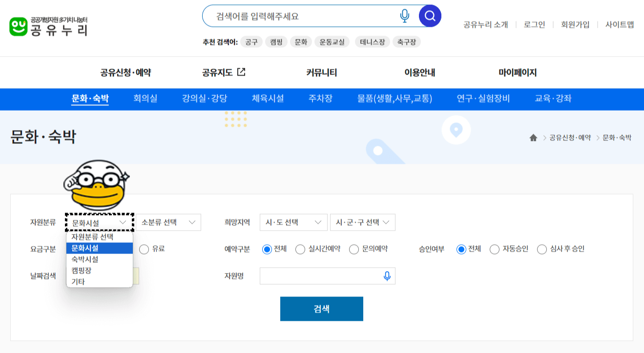The width and height of the screenshot is (644, 353).
Task: Click the 캠핑 recommended keyword tag
Action: pyautogui.click(x=276, y=42)
